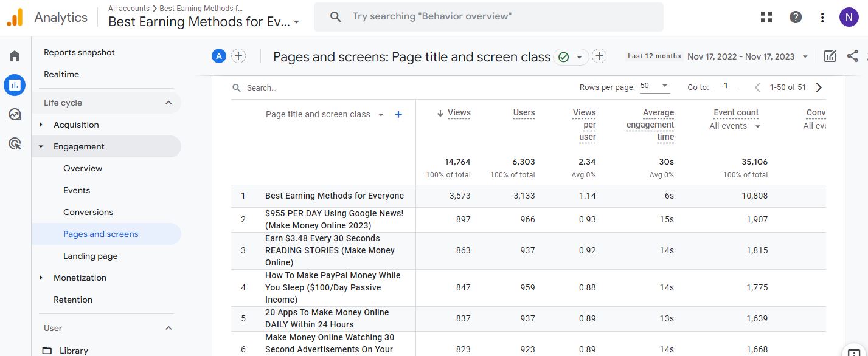Click the share report icon
The width and height of the screenshot is (868, 356).
click(852, 55)
